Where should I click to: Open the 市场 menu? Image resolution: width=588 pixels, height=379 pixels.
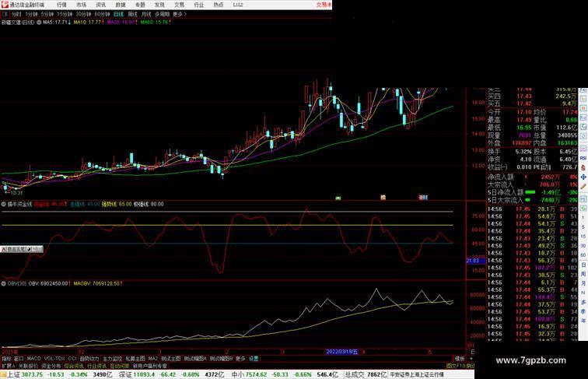tap(81, 5)
